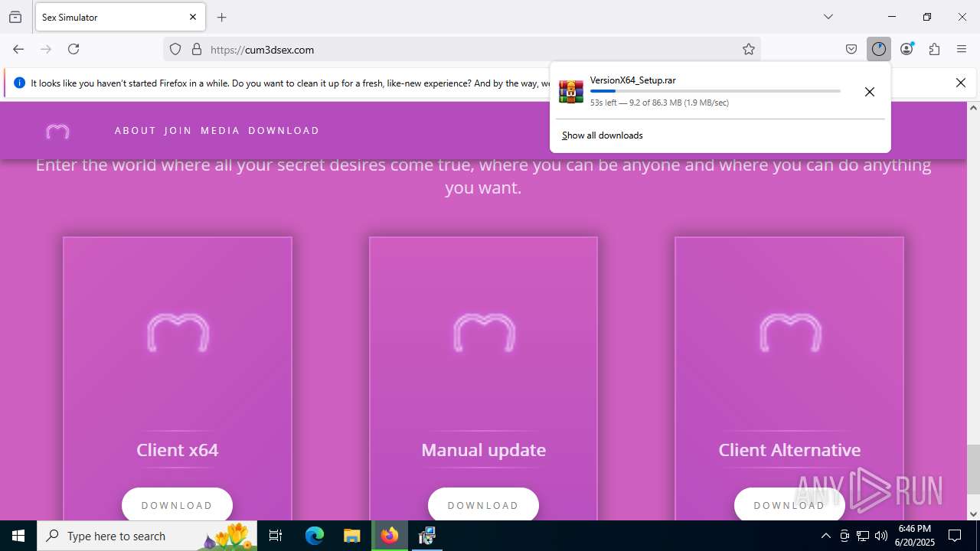
Task: Switch to Firefox on the taskbar
Action: [x=390, y=536]
